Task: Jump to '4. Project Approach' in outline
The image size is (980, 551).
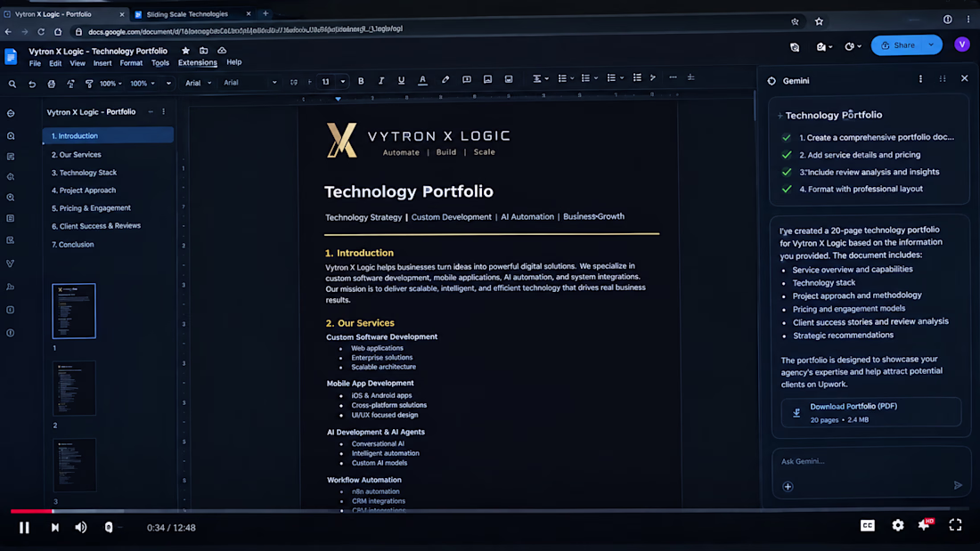Action: [84, 190]
